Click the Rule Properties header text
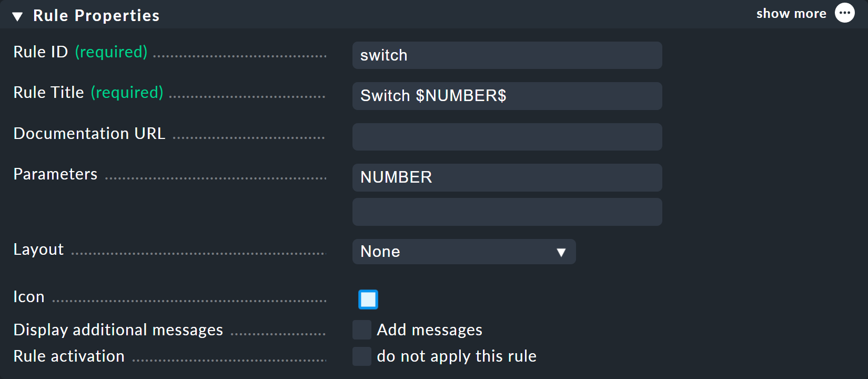Screen dimensions: 868x379 coord(96,15)
